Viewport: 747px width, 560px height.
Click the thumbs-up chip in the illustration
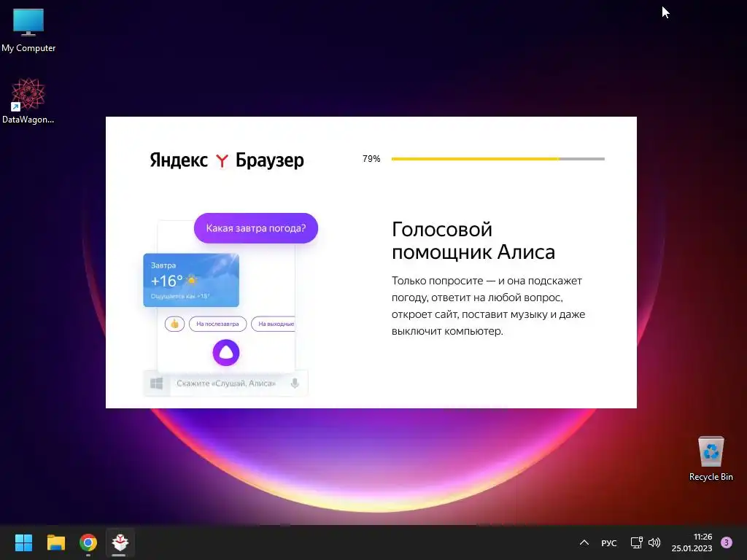[174, 324]
